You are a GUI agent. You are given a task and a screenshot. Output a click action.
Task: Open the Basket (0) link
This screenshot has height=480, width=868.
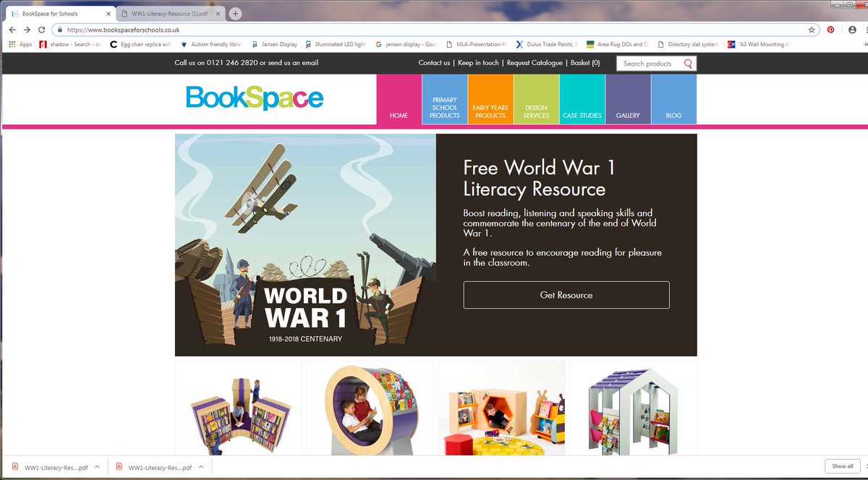tap(585, 63)
